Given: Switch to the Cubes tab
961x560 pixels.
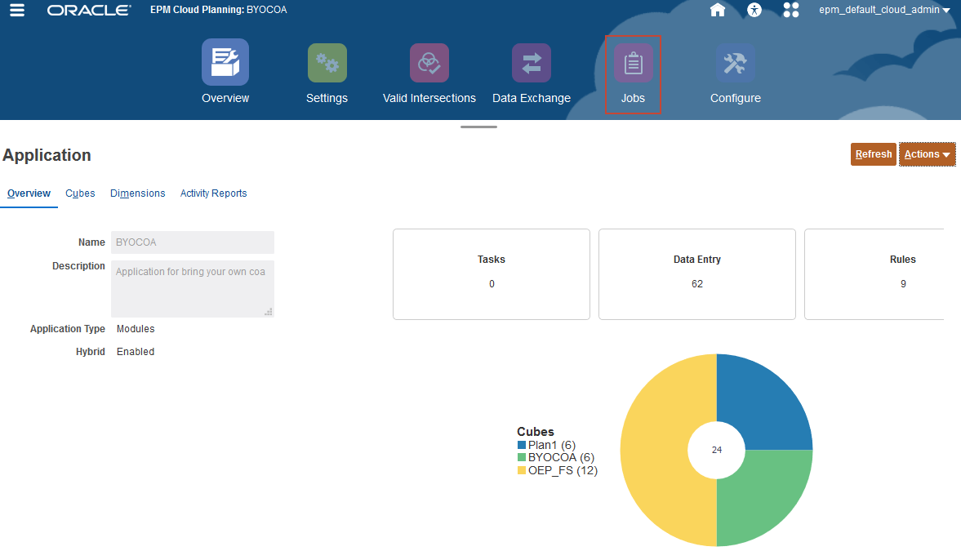Looking at the screenshot, I should click(x=80, y=193).
